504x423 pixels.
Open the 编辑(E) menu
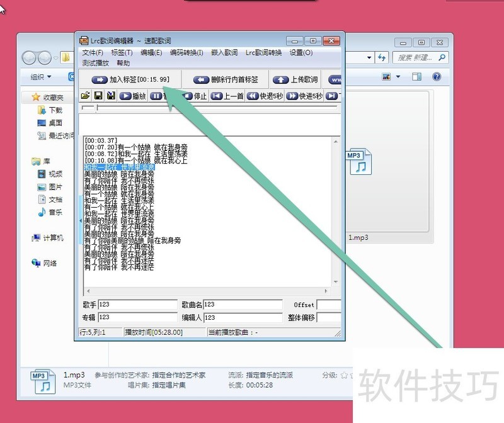151,53
